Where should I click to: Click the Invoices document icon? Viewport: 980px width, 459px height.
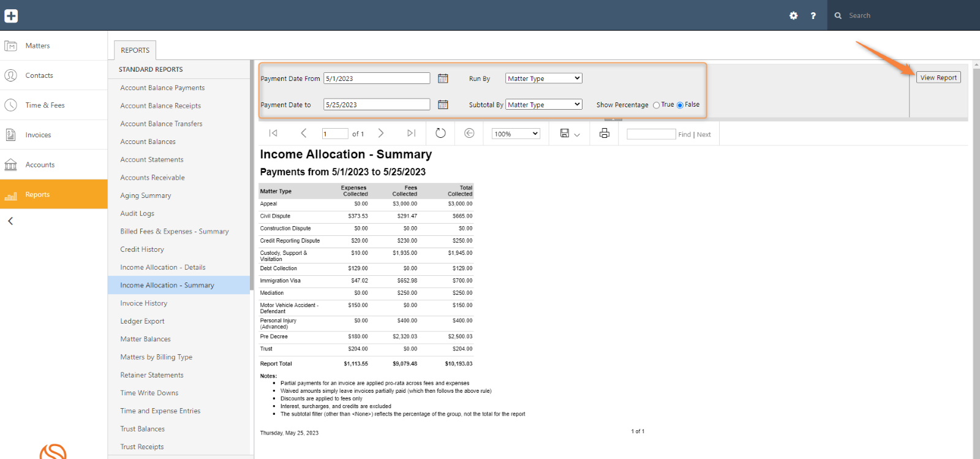11,135
